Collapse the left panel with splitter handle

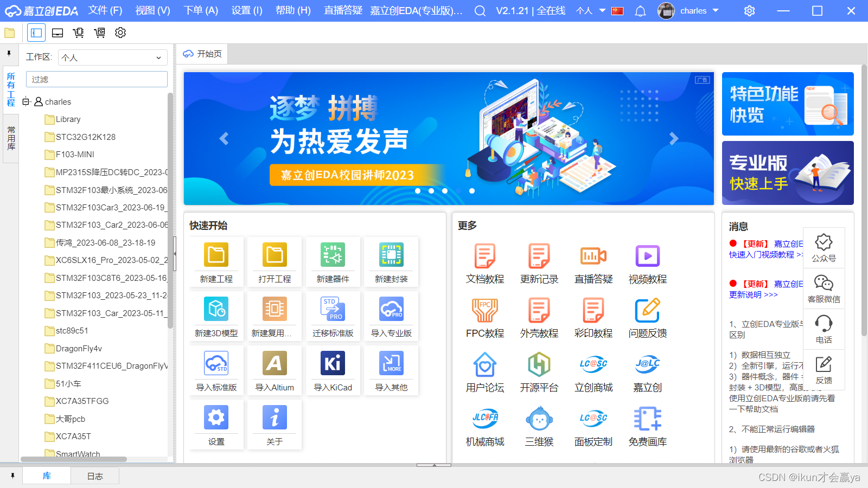pos(175,253)
